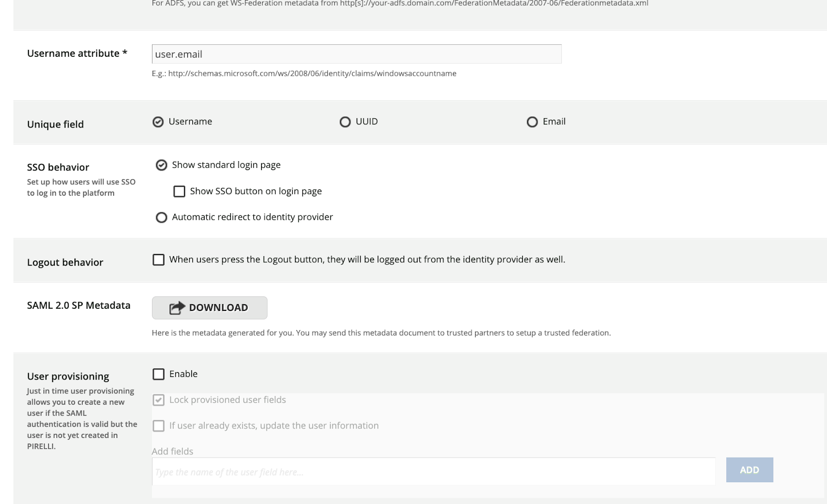Download the SAML 2.0 SP Metadata
Image resolution: width=827 pixels, height=504 pixels.
(x=209, y=308)
